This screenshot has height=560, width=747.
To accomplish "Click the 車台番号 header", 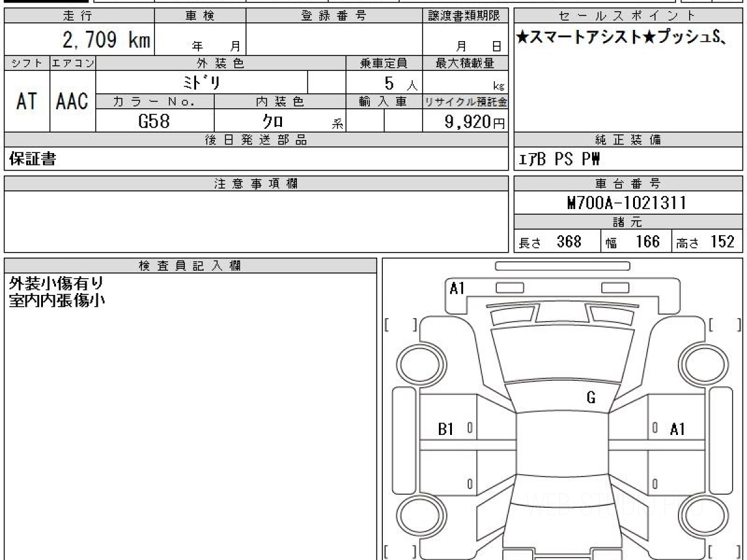I will click(628, 184).
